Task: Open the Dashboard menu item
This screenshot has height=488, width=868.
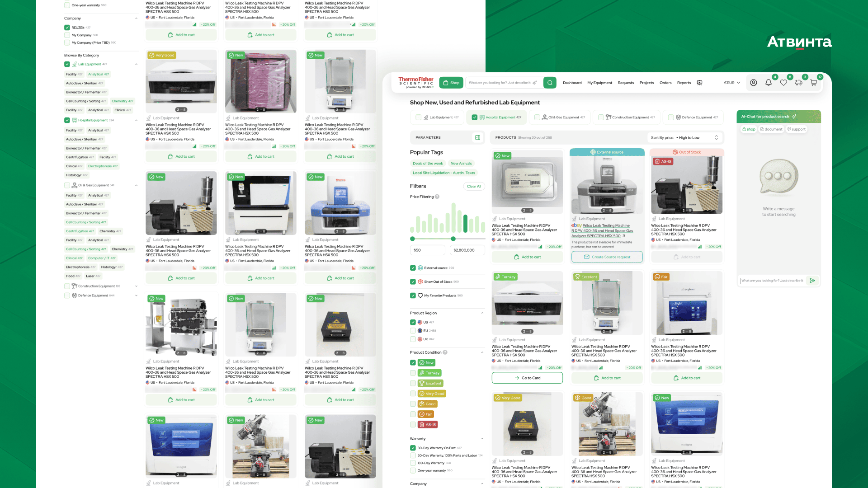Action: tap(572, 83)
